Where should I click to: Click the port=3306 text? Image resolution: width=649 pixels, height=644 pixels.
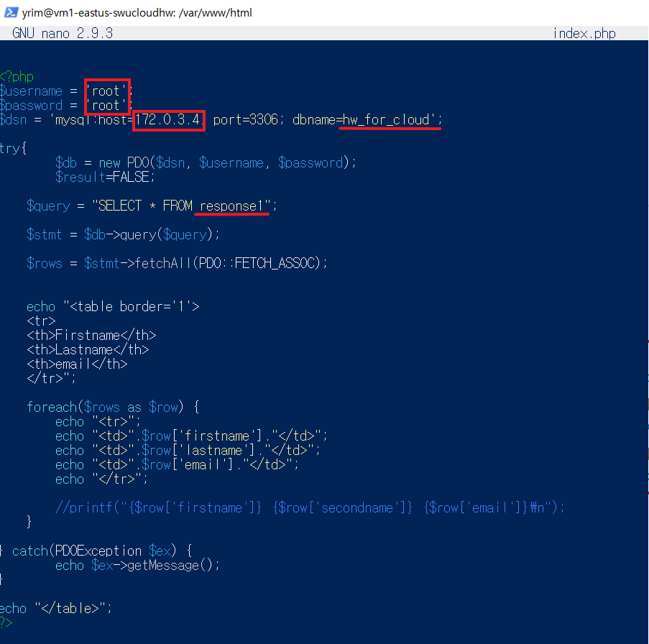click(246, 119)
